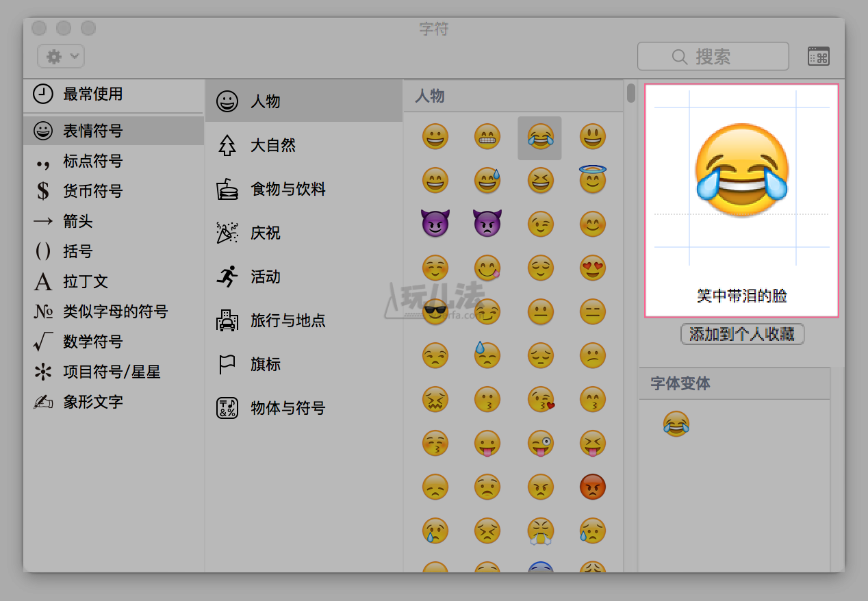Pick the sunglasses face emoji
Viewport: 868px width, 601px height.
coord(435,312)
